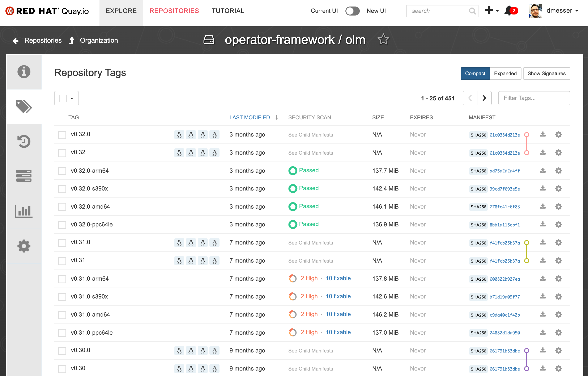Screen dimensions: 588x376
Task: Open the usage logs chart icon
Action: [24, 211]
